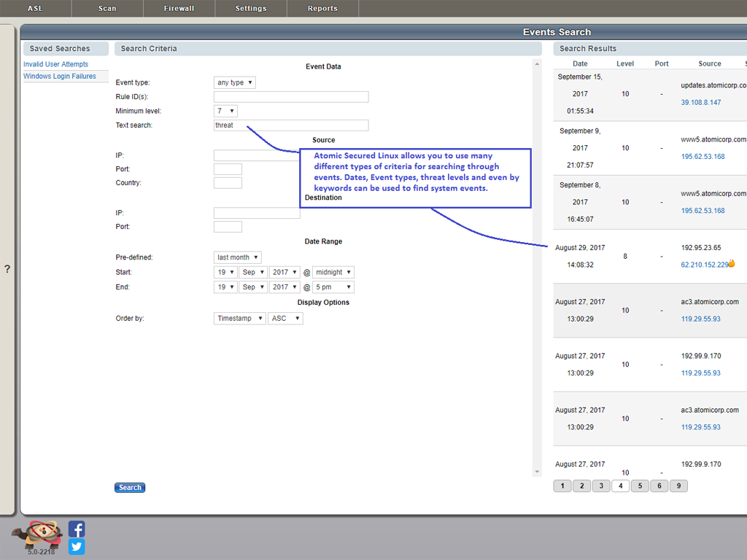747x560 pixels.
Task: Open Invalid User Attempts saved search
Action: pyautogui.click(x=55, y=64)
